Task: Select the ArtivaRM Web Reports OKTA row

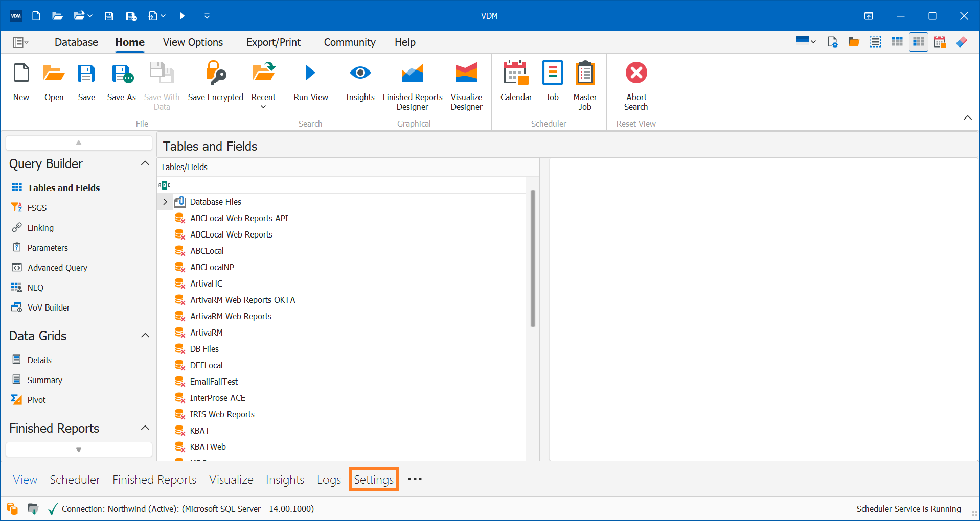Action: click(x=242, y=300)
